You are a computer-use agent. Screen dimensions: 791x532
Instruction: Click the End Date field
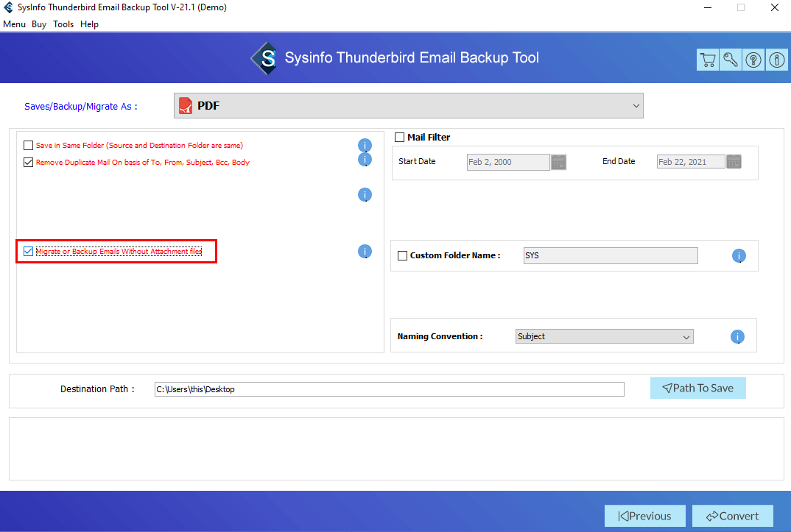pos(691,162)
